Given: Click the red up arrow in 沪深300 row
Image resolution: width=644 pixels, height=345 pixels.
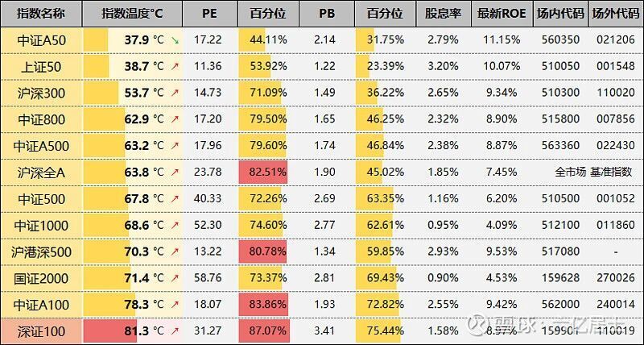Looking at the screenshot, I should pyautogui.click(x=175, y=93).
